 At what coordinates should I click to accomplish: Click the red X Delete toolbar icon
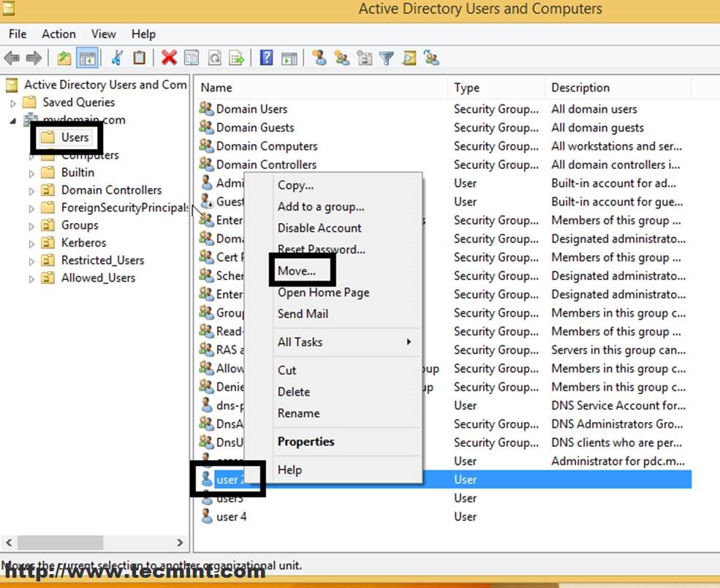[170, 58]
